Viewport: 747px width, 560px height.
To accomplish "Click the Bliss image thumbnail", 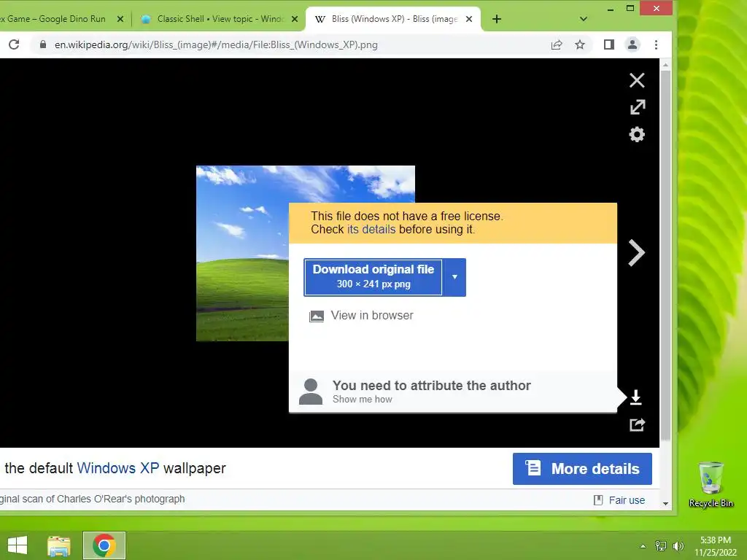I will pyautogui.click(x=242, y=253).
